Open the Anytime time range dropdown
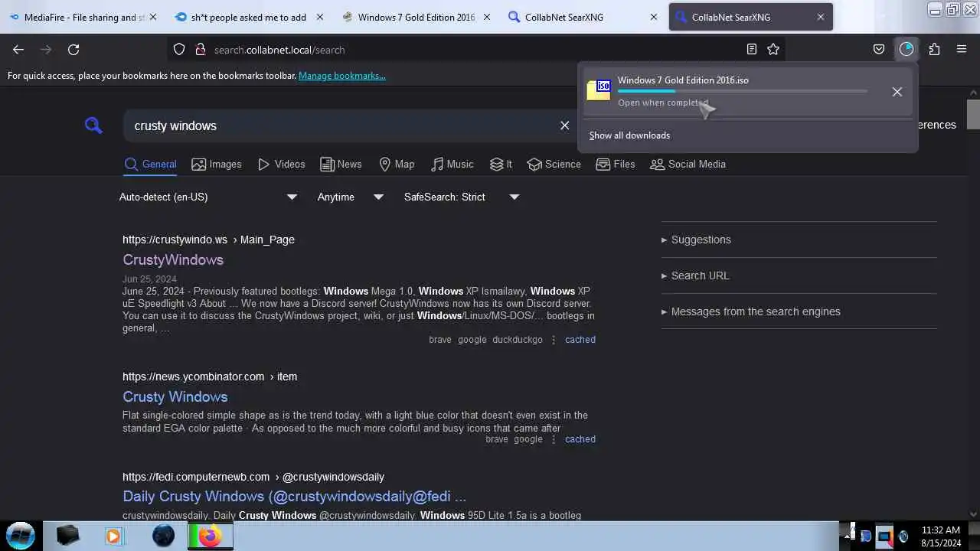 pos(351,197)
